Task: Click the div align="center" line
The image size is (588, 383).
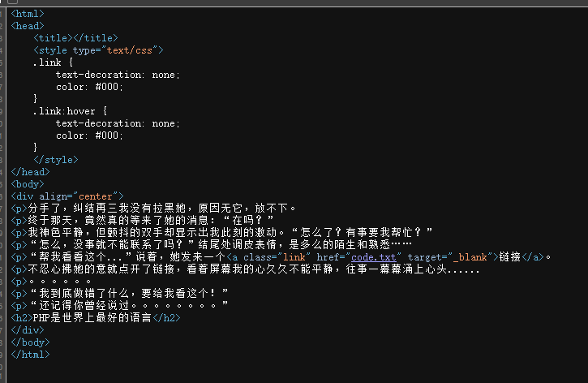Action: pyautogui.click(x=67, y=196)
